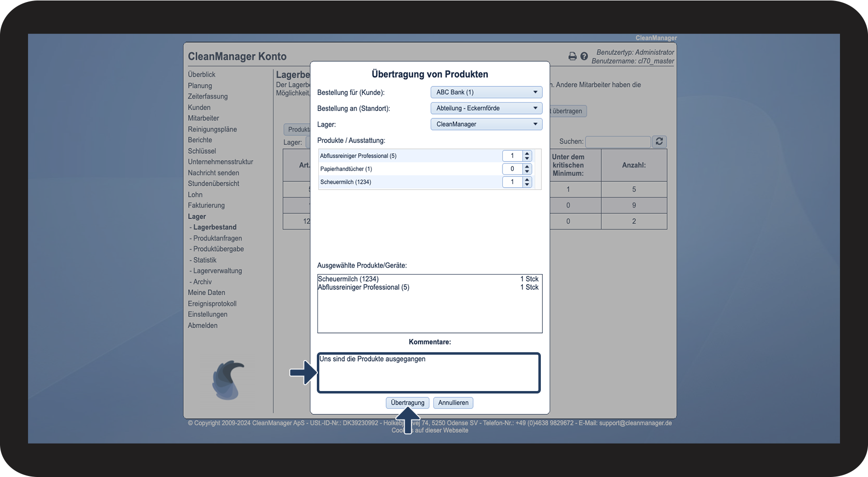Image resolution: width=868 pixels, height=477 pixels.
Task: Open the help question mark icon
Action: tap(584, 56)
